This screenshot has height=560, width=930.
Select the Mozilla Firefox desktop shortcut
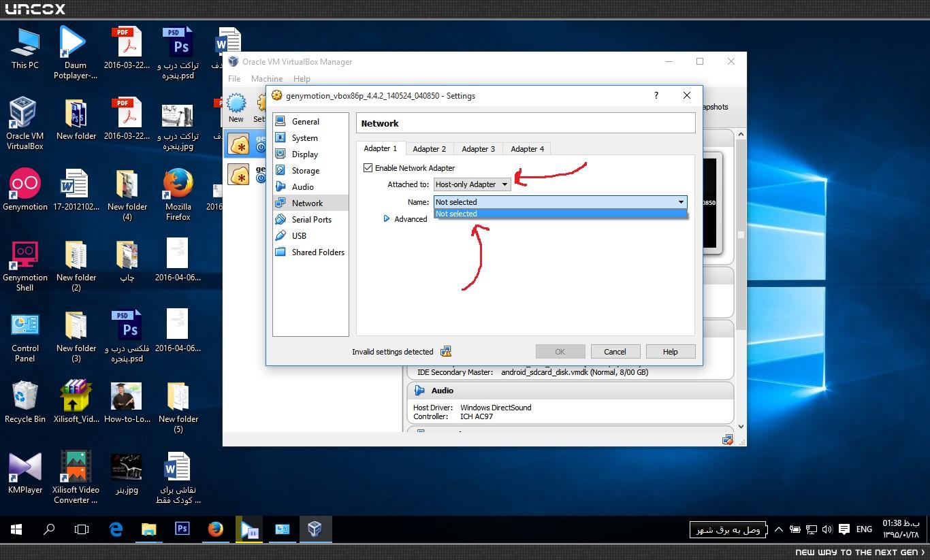(178, 195)
